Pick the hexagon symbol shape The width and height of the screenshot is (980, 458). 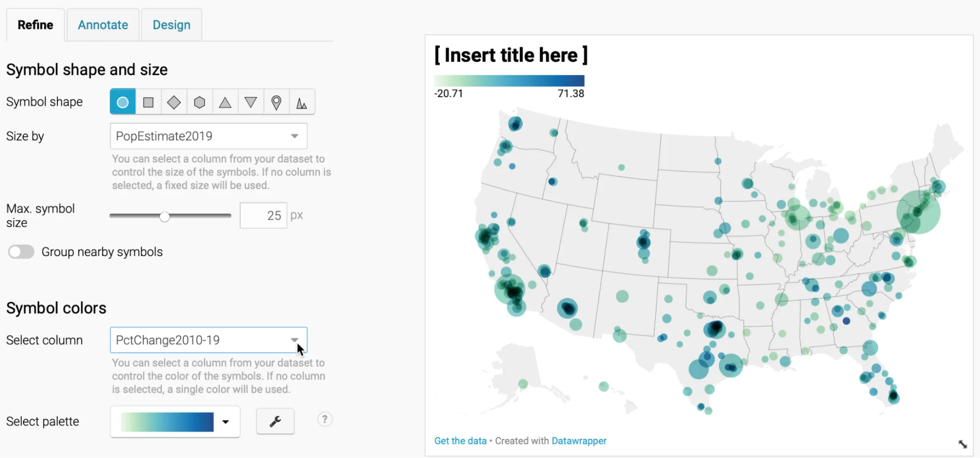pos(200,102)
